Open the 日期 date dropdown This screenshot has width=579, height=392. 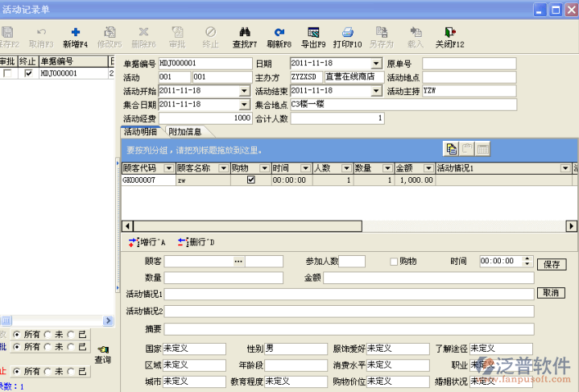(376, 64)
